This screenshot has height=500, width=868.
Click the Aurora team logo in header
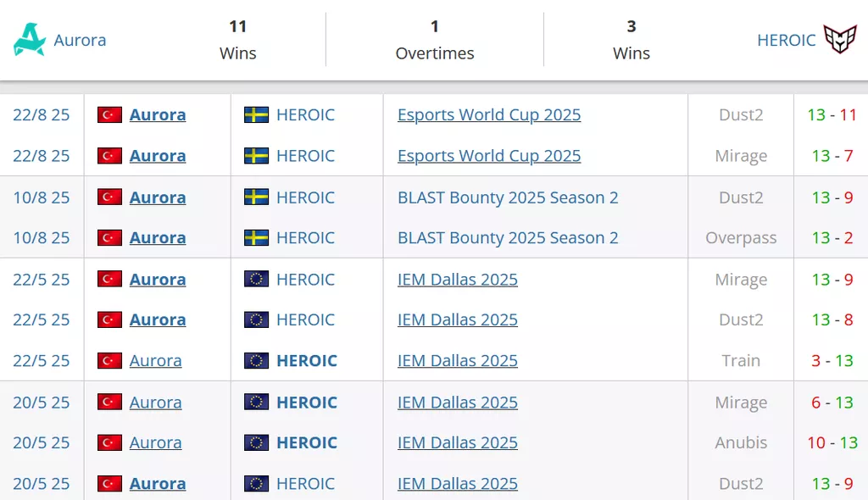[x=30, y=40]
